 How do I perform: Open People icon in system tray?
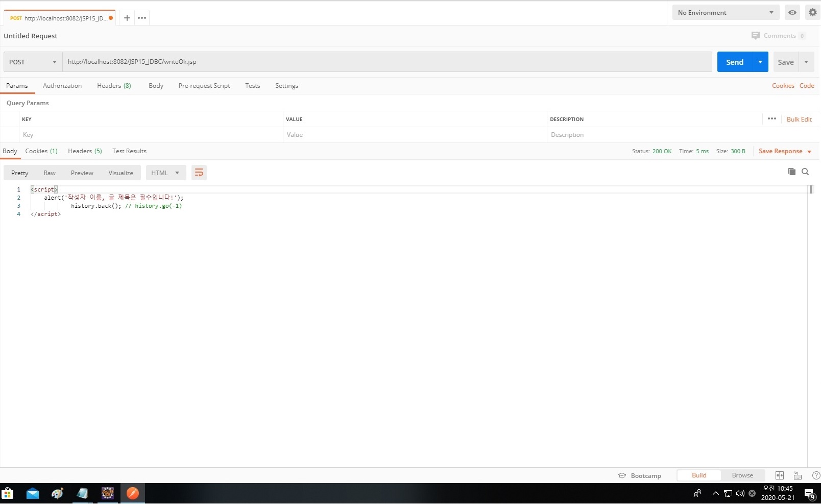coord(697,493)
